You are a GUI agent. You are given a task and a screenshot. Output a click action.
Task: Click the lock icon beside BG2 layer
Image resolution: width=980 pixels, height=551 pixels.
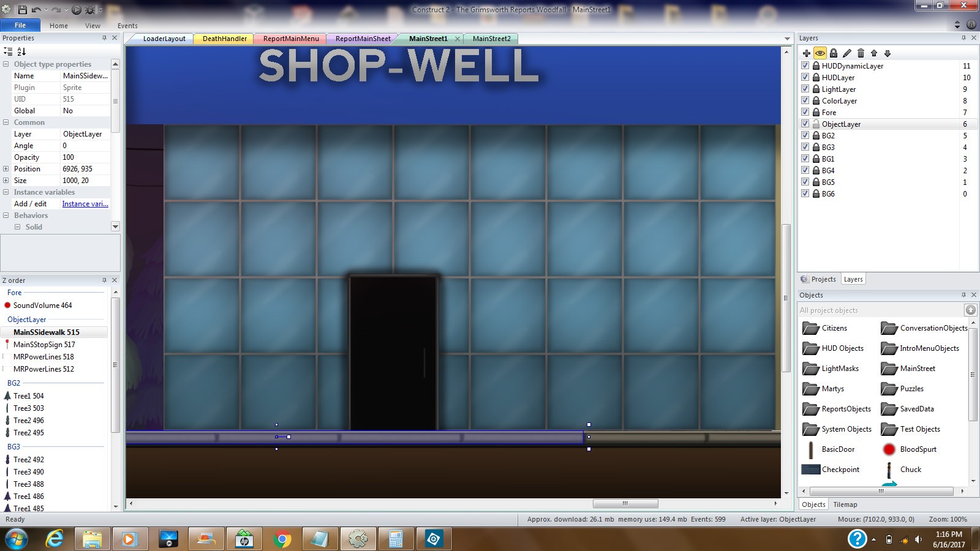(816, 135)
